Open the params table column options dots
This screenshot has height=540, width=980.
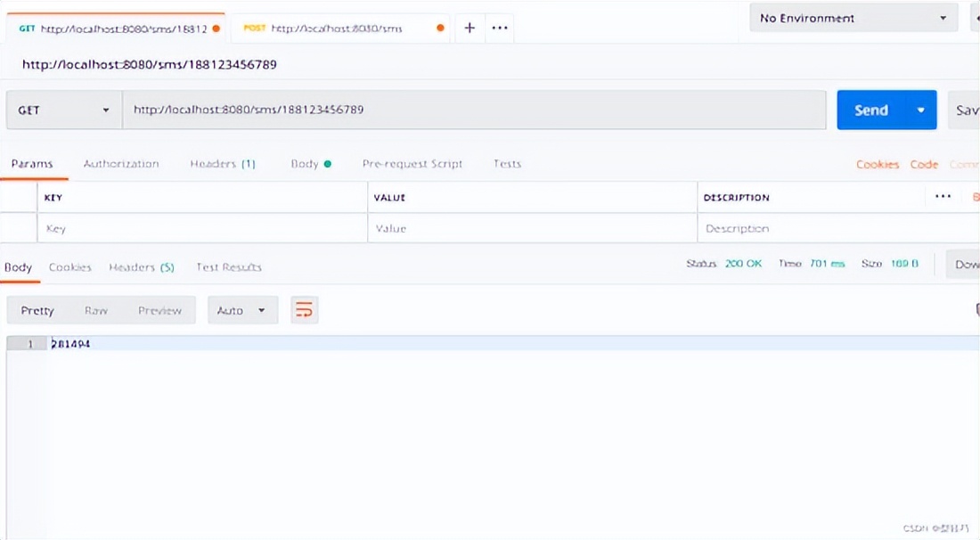[x=943, y=197]
